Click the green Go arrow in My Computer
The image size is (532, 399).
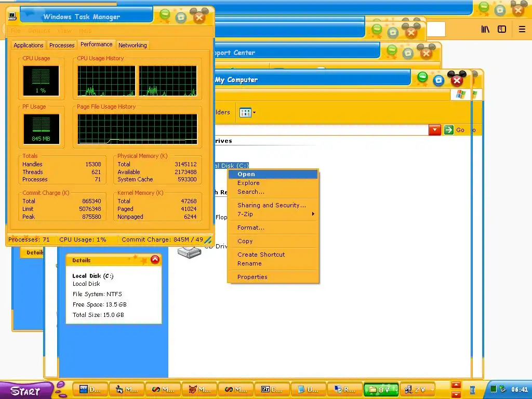pyautogui.click(x=448, y=129)
